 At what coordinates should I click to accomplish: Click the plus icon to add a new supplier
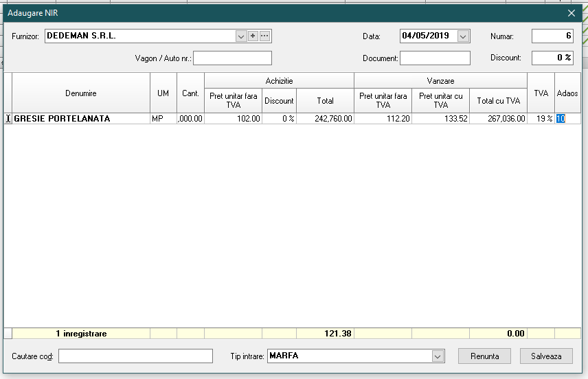pyautogui.click(x=253, y=36)
